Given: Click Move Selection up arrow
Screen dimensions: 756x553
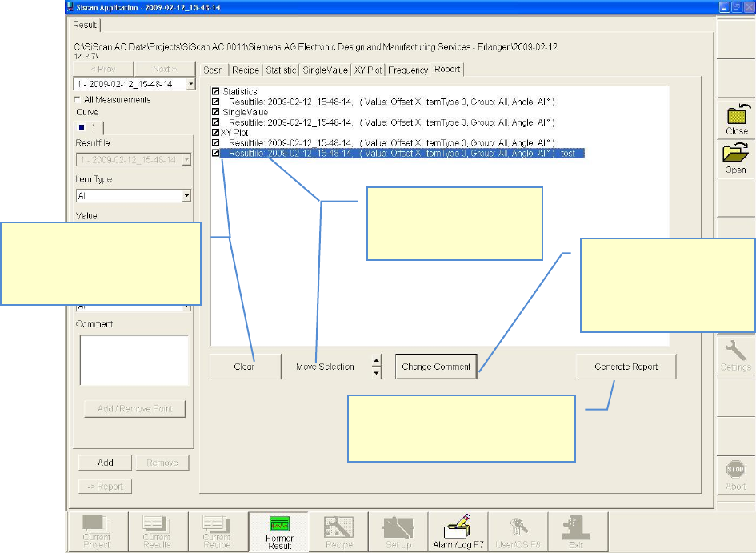Looking at the screenshot, I should coord(377,362).
